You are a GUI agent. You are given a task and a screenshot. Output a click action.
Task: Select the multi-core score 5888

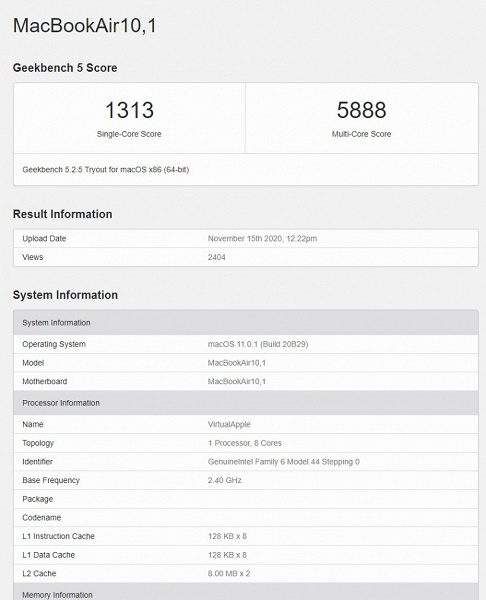click(361, 110)
